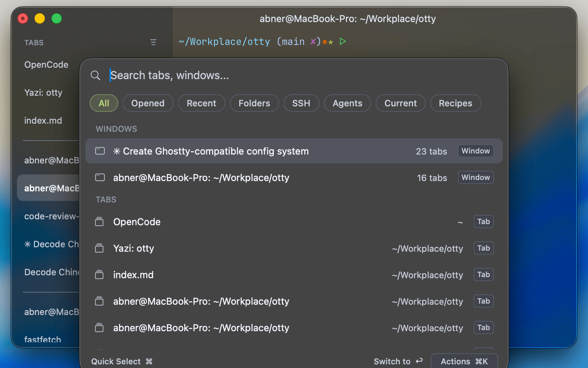Click the tab icon beside the OpenCode result
This screenshot has width=588, height=368.
[99, 222]
